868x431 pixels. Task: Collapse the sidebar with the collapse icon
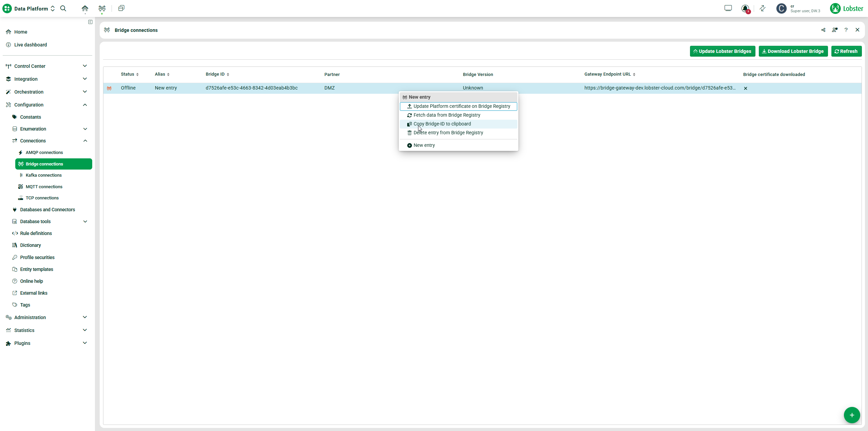90,22
